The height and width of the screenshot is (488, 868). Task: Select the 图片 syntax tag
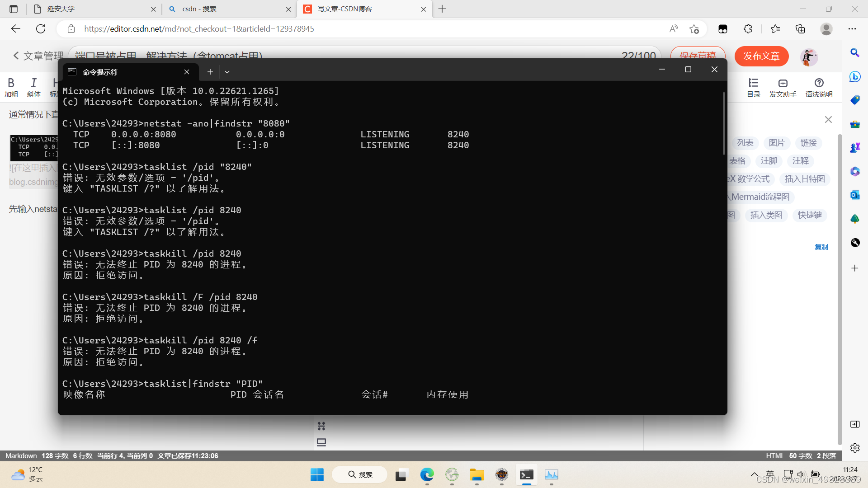(x=777, y=143)
